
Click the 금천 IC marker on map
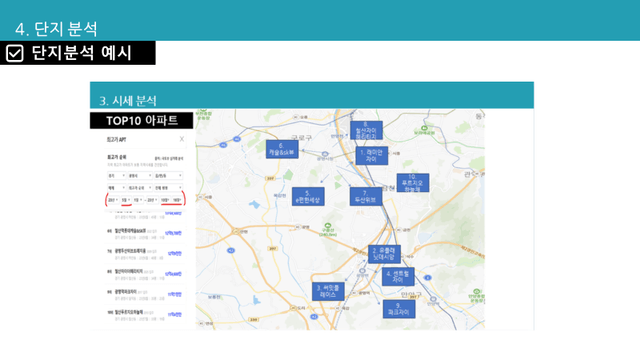[x=399, y=230]
